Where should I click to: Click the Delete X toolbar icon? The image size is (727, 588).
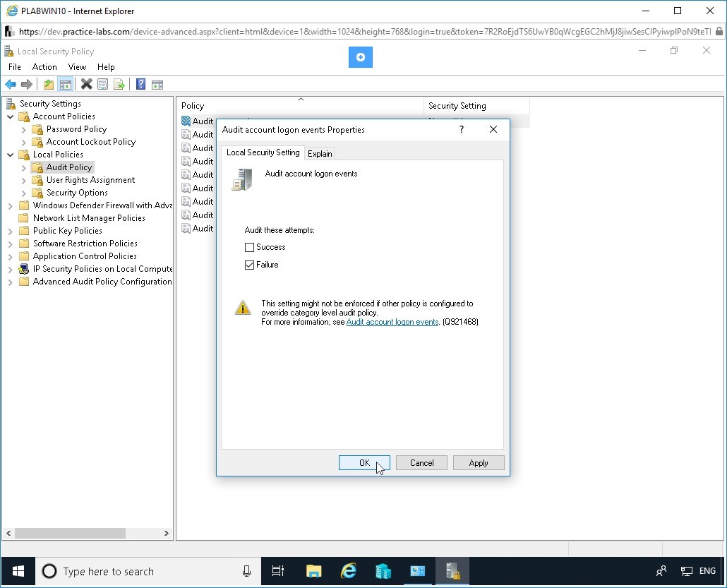pos(86,84)
